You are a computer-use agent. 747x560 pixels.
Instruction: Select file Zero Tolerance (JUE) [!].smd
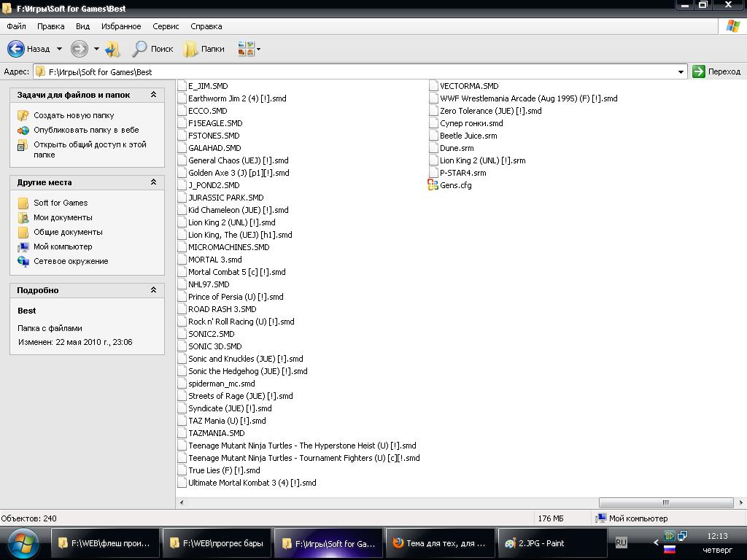tap(491, 111)
